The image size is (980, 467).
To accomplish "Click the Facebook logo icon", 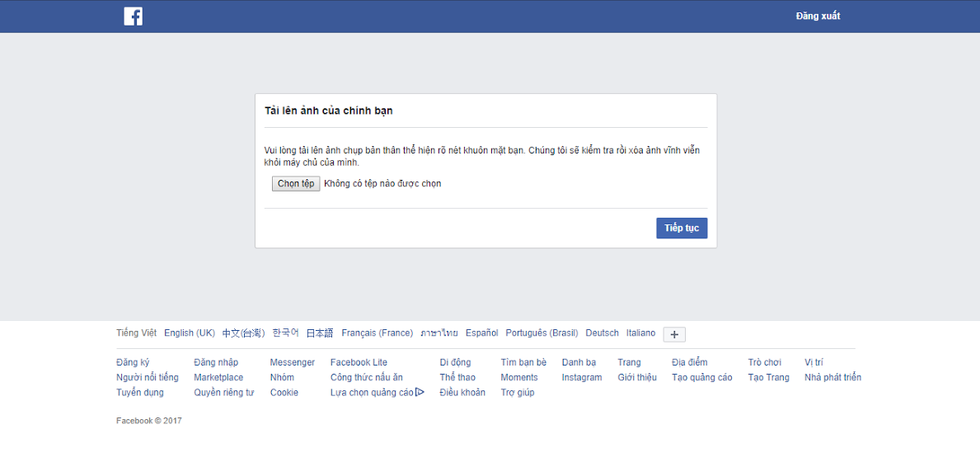I will click(x=134, y=17).
